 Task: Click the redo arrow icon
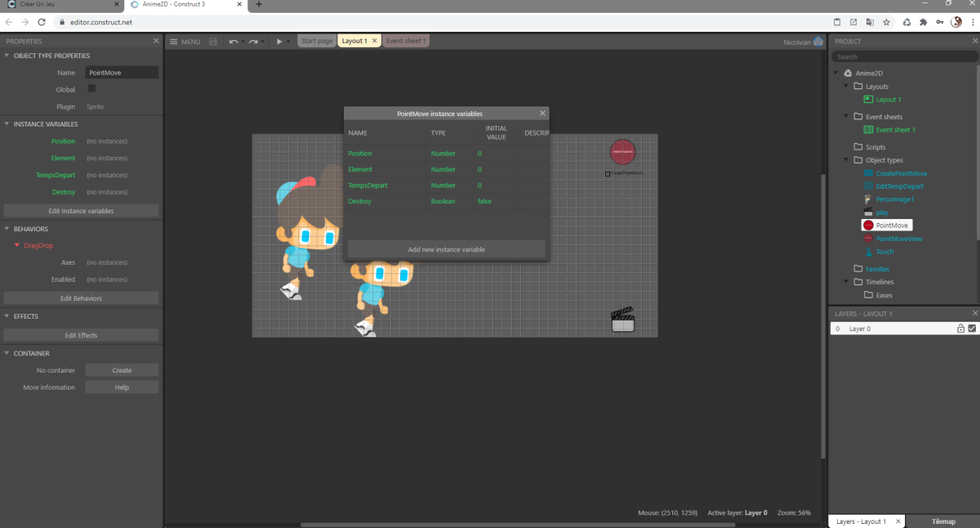point(252,40)
